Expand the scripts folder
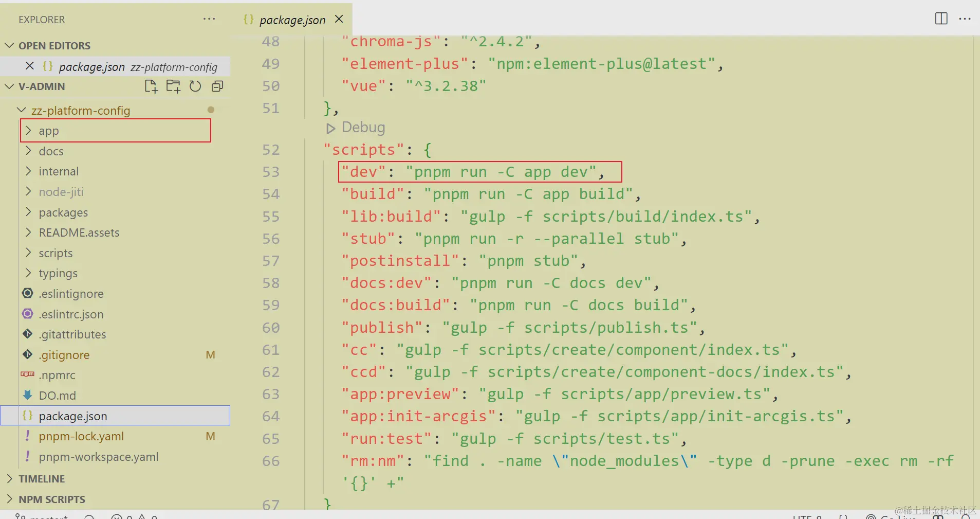Image resolution: width=980 pixels, height=519 pixels. click(29, 253)
